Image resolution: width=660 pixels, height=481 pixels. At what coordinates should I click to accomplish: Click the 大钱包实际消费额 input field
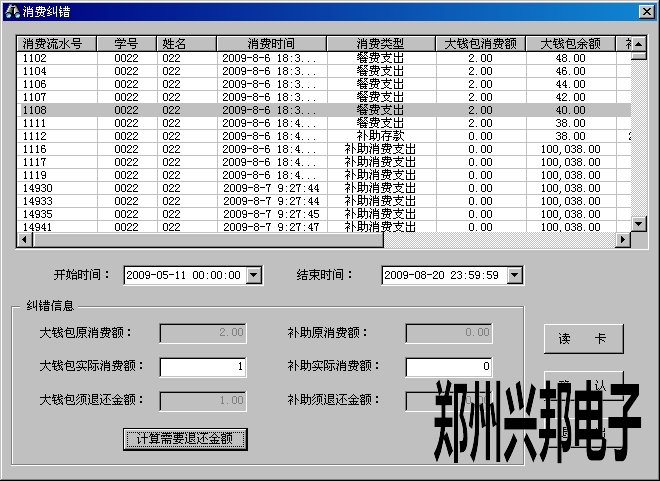(x=203, y=367)
